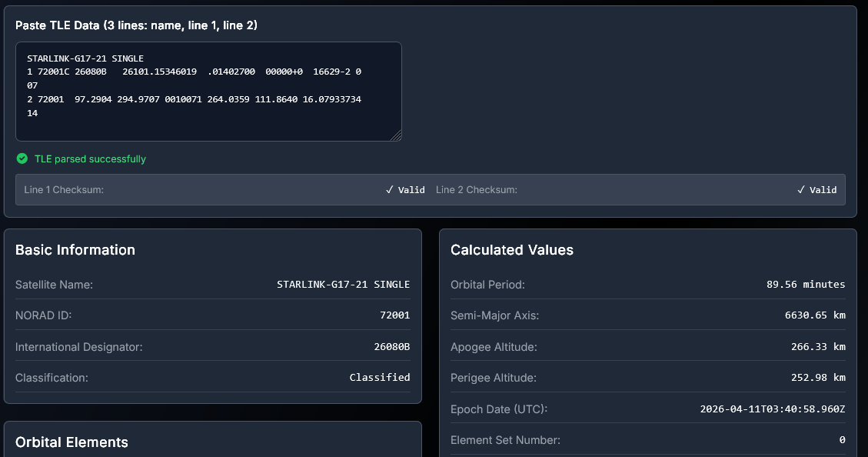This screenshot has height=457, width=868.
Task: Click the NORAD ID value 72001
Action: pos(395,315)
